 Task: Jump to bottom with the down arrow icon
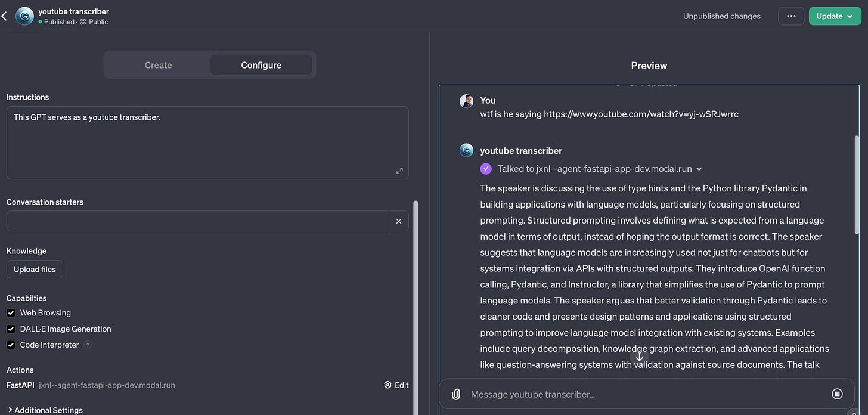coord(640,357)
